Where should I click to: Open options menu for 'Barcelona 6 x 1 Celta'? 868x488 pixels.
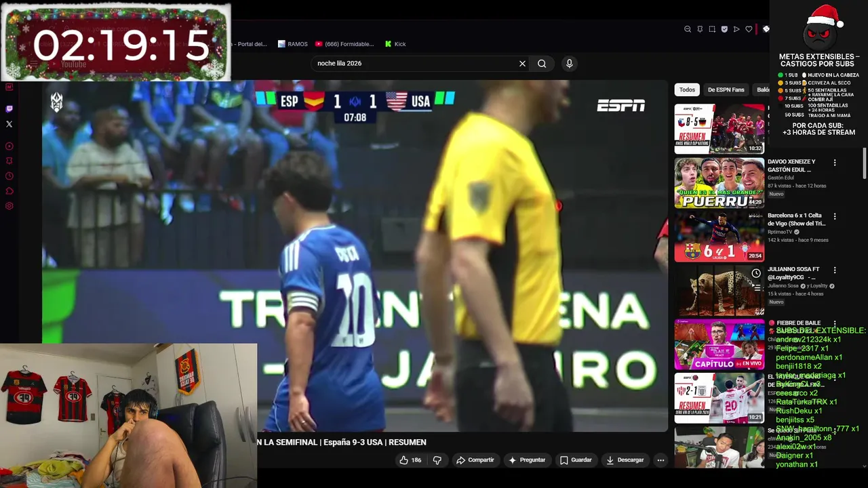(835, 216)
